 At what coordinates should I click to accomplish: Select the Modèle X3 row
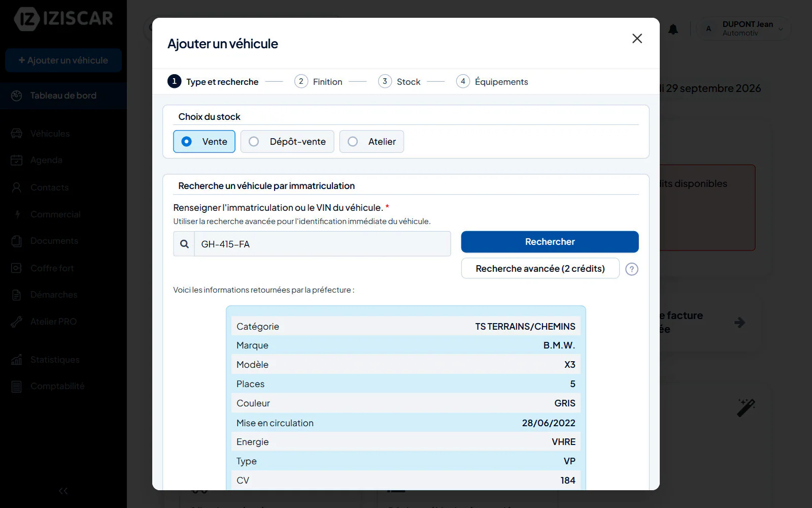click(406, 365)
